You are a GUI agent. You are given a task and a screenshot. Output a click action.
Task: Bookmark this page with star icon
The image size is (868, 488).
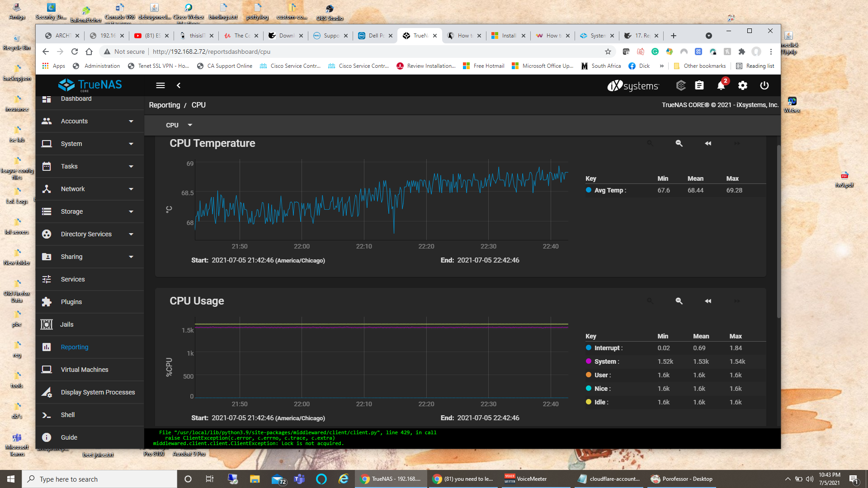coord(608,52)
